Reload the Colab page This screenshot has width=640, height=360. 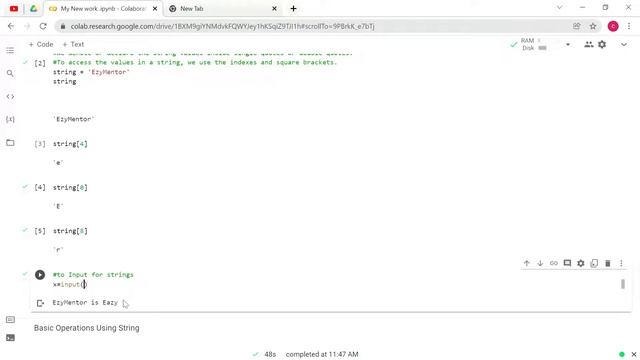click(43, 26)
